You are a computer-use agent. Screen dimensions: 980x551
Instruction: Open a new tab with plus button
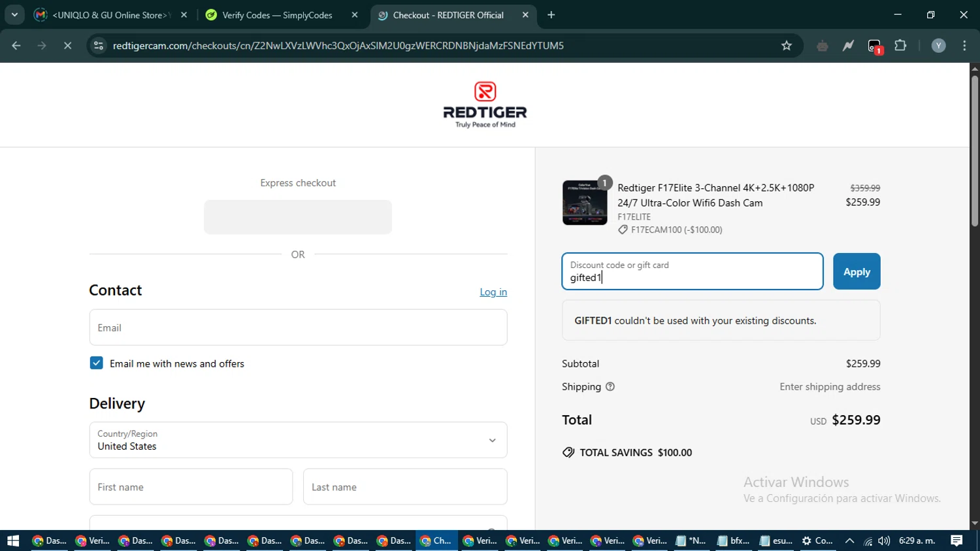point(551,15)
